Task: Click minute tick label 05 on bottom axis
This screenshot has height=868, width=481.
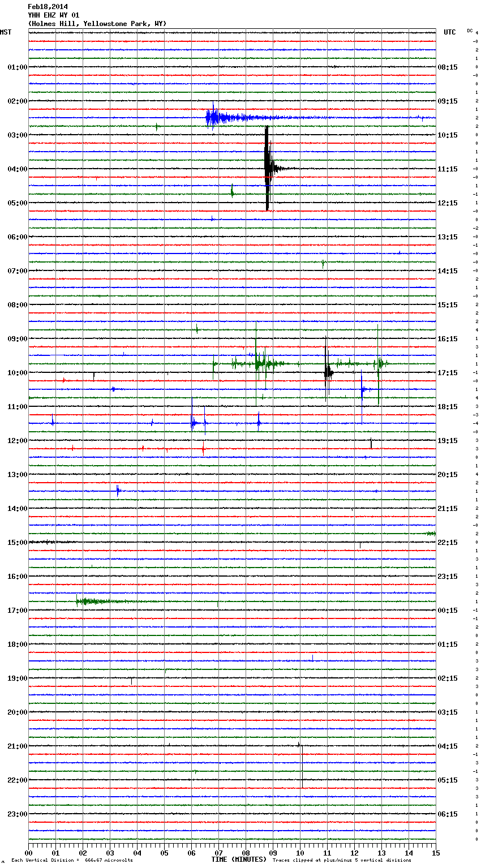Action: click(x=164, y=853)
